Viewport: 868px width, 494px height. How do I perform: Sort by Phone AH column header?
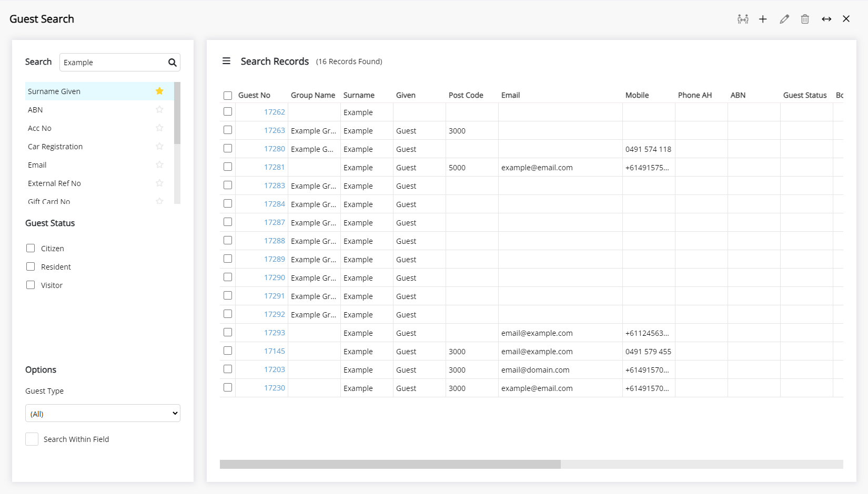(x=694, y=95)
